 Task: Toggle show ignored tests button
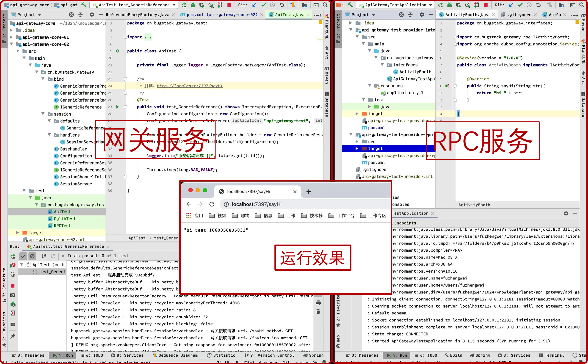pos(32,256)
